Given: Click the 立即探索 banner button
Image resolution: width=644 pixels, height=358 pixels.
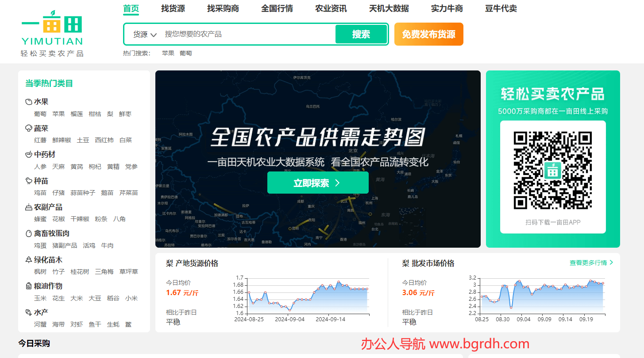Looking at the screenshot, I should 317,183.
